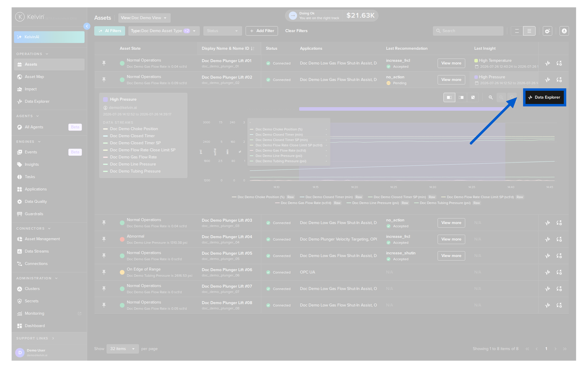This screenshot has height=368, width=588.
Task: Open the Type: Doc Demo Asset Type filter
Action: coord(164,31)
